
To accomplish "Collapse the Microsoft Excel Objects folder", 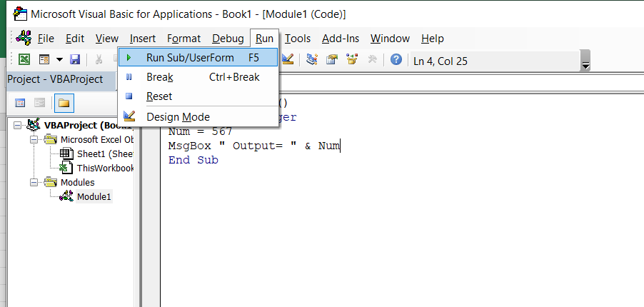I will (34, 139).
